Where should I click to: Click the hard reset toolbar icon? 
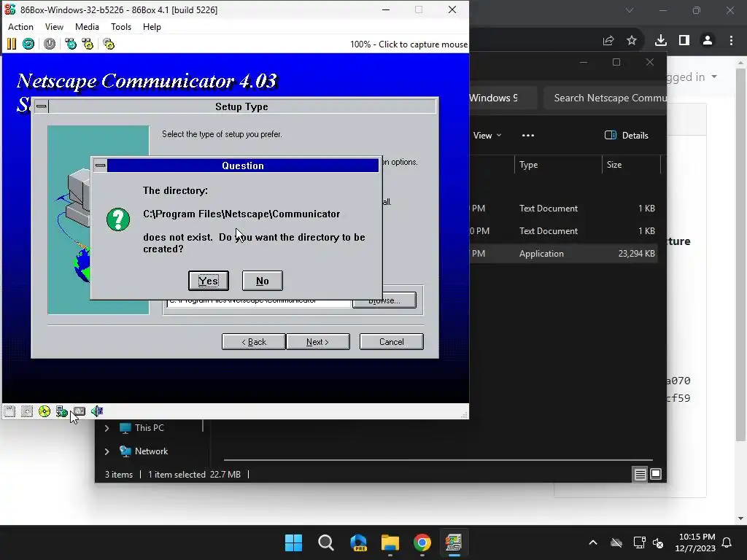tap(28, 44)
